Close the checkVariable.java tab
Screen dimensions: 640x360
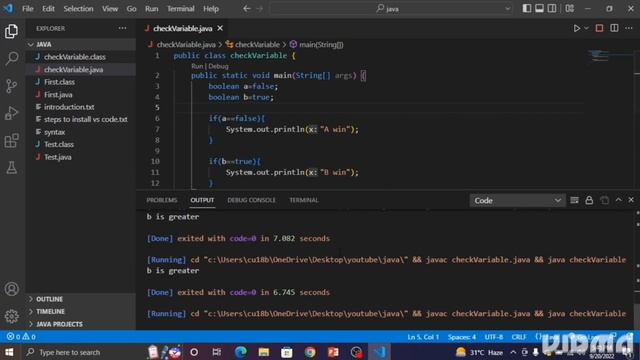(x=220, y=28)
